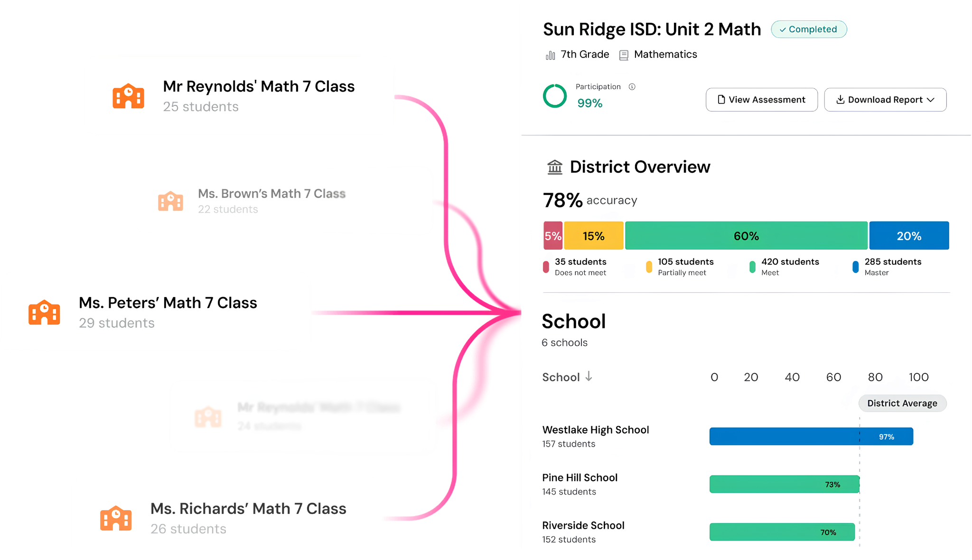Open the Download Report dropdown

coord(885,100)
